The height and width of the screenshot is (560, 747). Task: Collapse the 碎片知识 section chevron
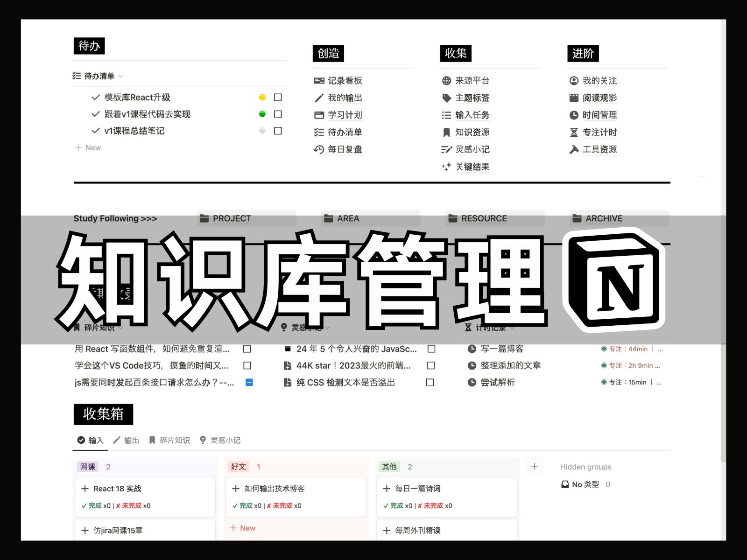coord(121,328)
